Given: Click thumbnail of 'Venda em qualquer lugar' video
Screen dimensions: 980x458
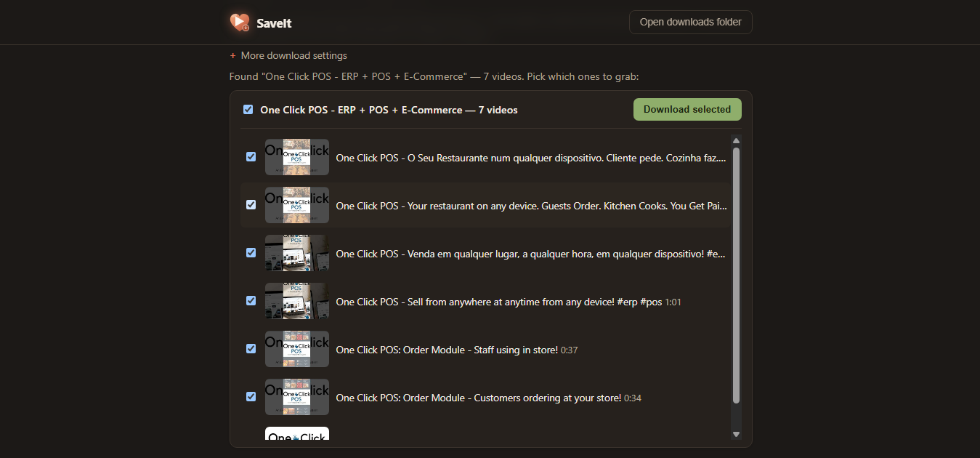Looking at the screenshot, I should [297, 253].
